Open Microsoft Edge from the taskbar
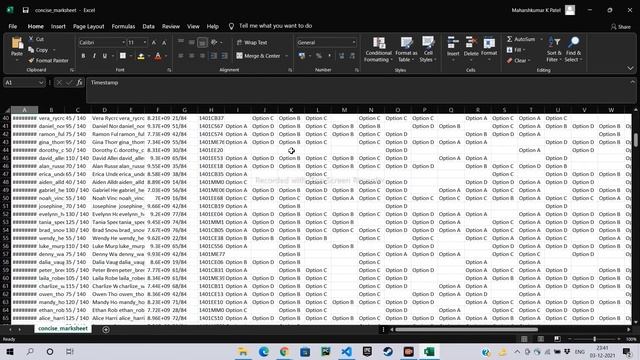The width and height of the screenshot is (640, 360). pos(264,351)
